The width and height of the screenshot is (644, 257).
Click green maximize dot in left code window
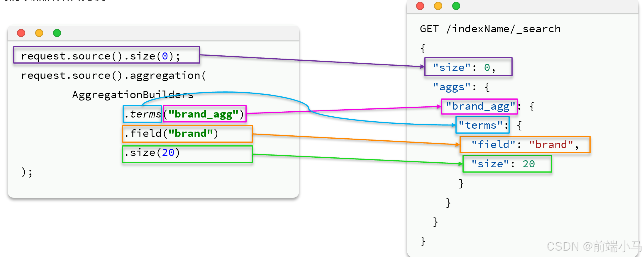click(57, 33)
